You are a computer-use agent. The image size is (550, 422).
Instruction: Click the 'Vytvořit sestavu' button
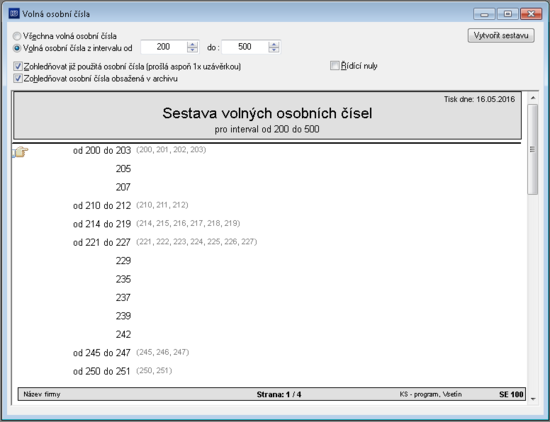click(501, 35)
